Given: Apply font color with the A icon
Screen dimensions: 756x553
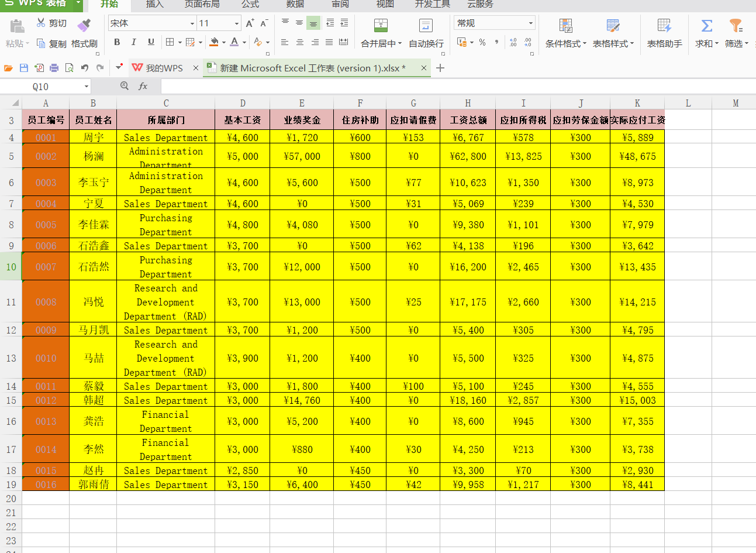Looking at the screenshot, I should (x=234, y=42).
